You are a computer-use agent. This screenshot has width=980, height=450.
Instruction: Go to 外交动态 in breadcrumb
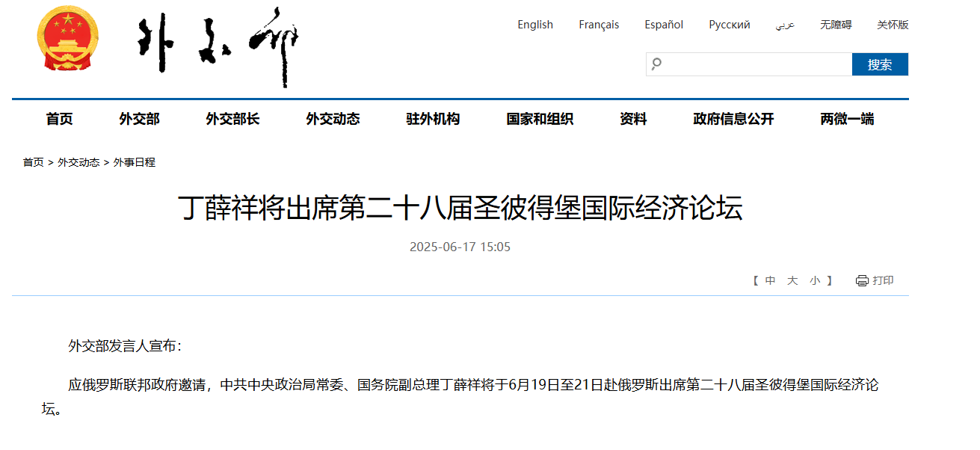[x=78, y=162]
